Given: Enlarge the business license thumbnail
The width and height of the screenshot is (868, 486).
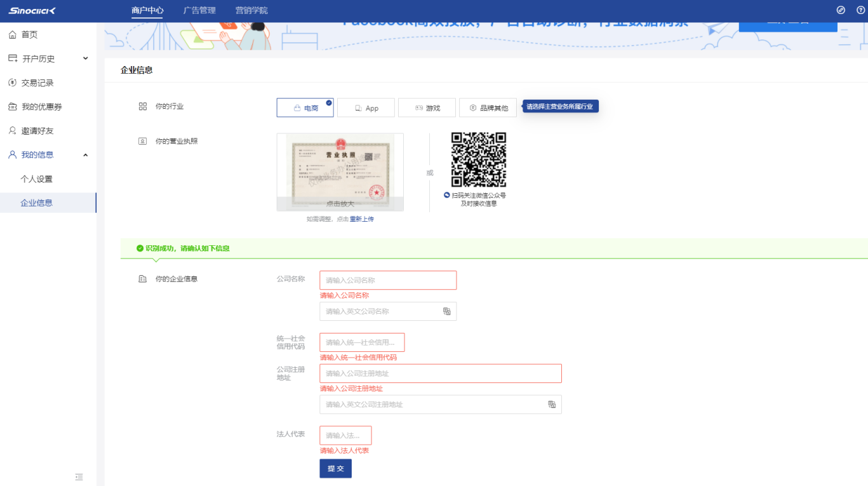Looking at the screenshot, I should coord(340,172).
